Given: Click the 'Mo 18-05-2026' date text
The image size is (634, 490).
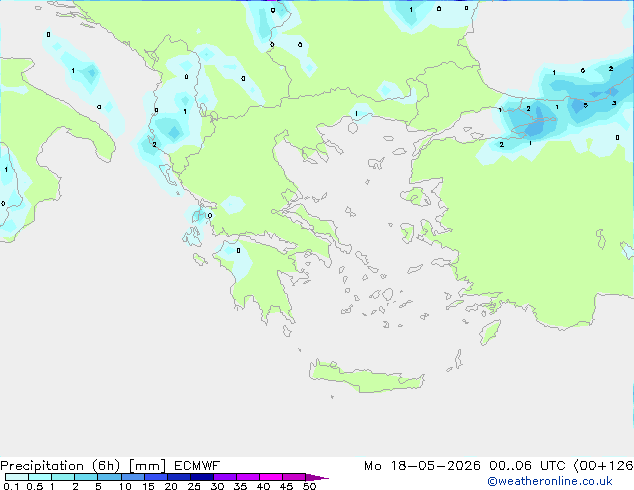Looking at the screenshot, I should [x=422, y=466].
